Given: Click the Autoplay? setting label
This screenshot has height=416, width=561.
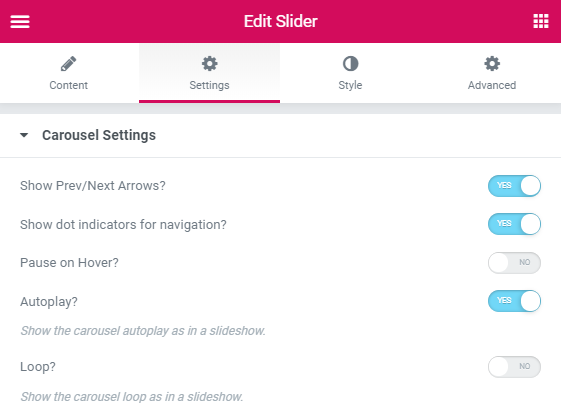Looking at the screenshot, I should pyautogui.click(x=49, y=302).
